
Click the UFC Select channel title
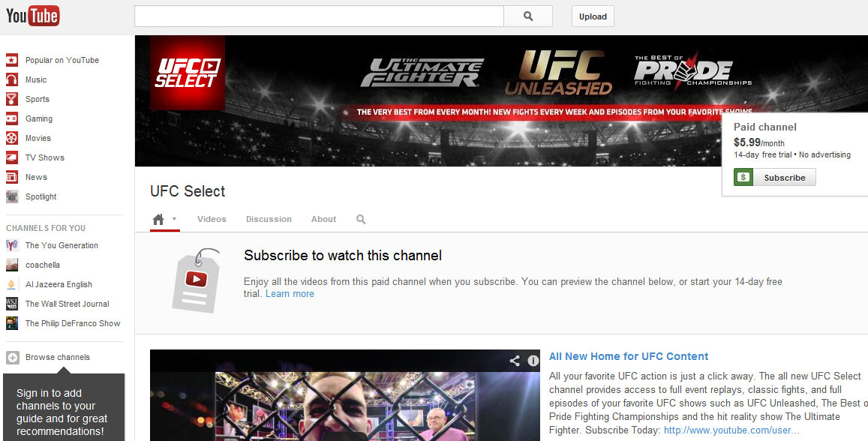[188, 191]
